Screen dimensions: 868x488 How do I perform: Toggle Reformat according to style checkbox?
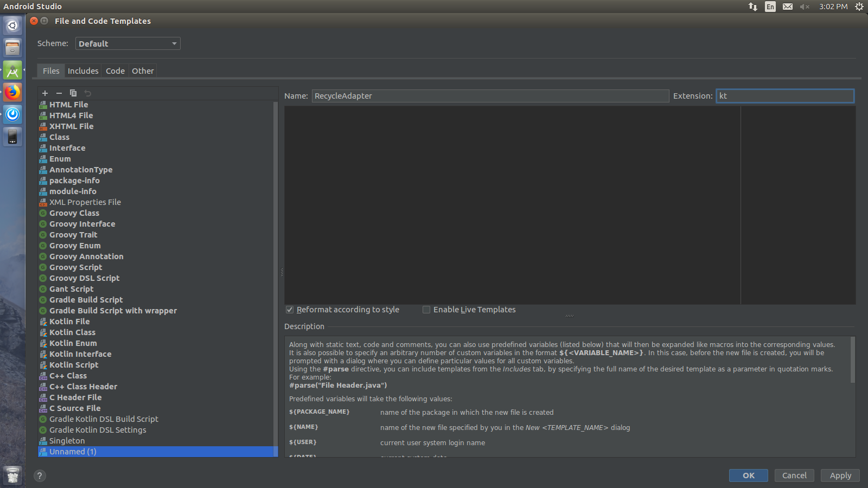290,310
